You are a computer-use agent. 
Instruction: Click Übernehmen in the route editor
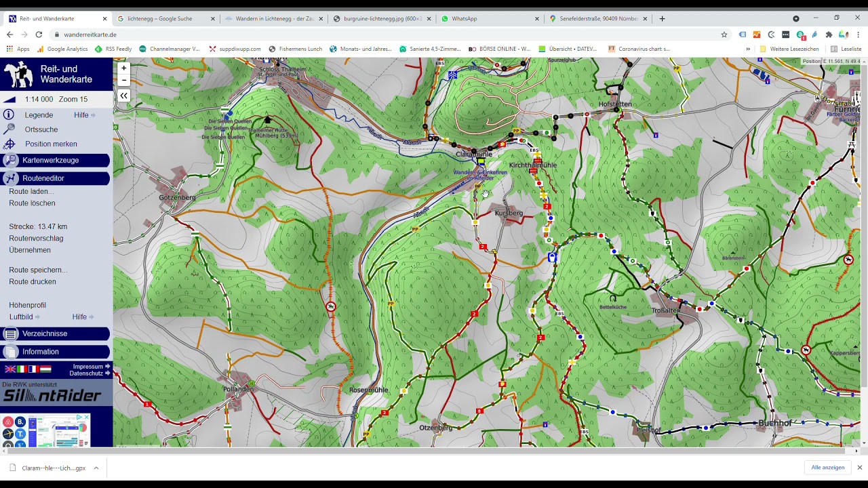[30, 250]
